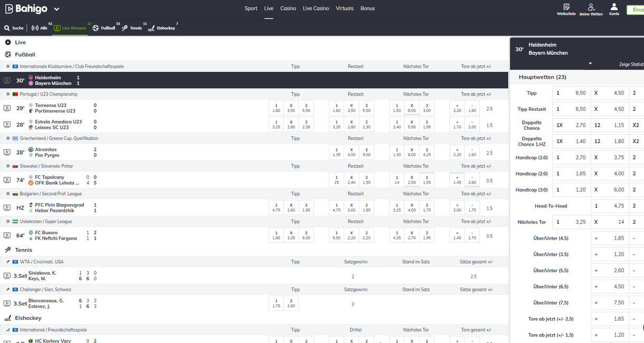Screen dimensions: 644x343
Task: Open live stream for Torreense U23 match
Action: [7, 108]
